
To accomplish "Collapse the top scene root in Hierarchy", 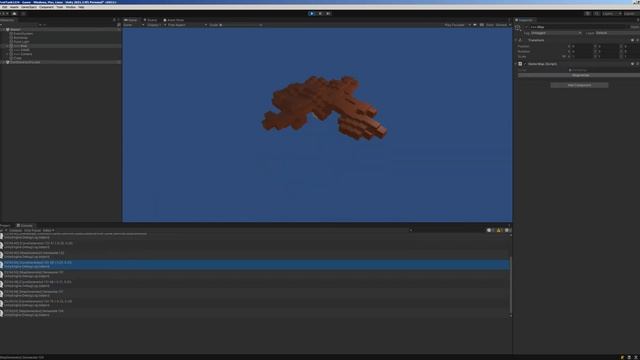I will 3,30.
